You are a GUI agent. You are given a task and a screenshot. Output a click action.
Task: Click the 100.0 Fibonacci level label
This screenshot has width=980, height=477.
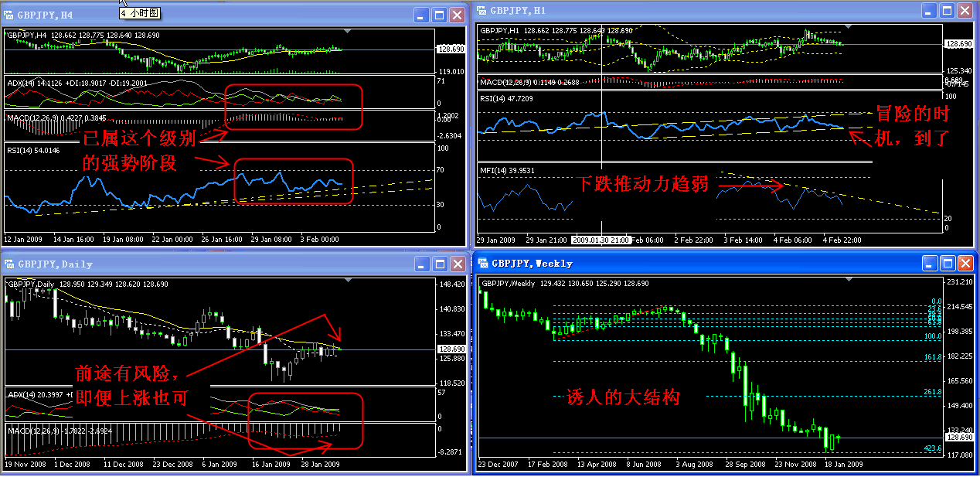click(x=933, y=336)
